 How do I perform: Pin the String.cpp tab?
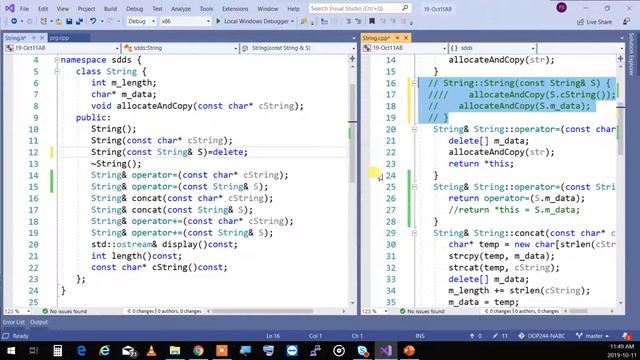pyautogui.click(x=397, y=38)
